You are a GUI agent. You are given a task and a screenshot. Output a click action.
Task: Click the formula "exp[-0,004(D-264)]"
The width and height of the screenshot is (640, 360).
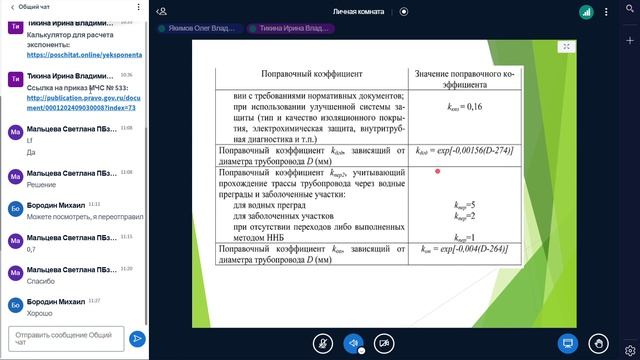[474, 249]
